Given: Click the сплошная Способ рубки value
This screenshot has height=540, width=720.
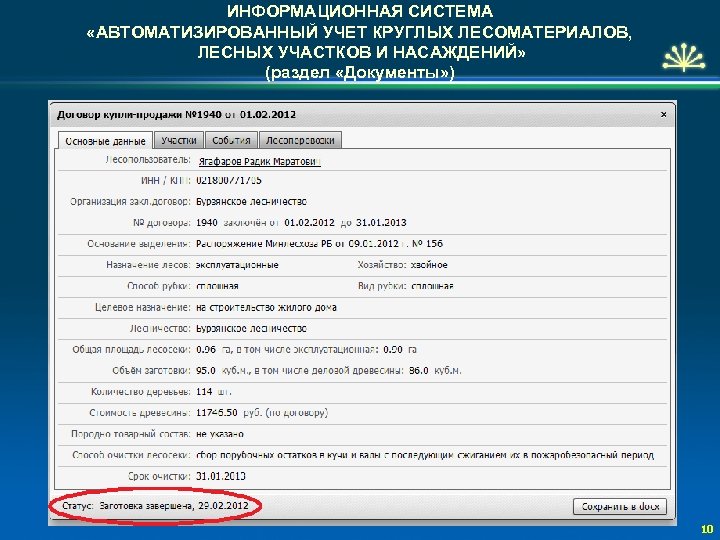Looking at the screenshot, I should point(217,286).
